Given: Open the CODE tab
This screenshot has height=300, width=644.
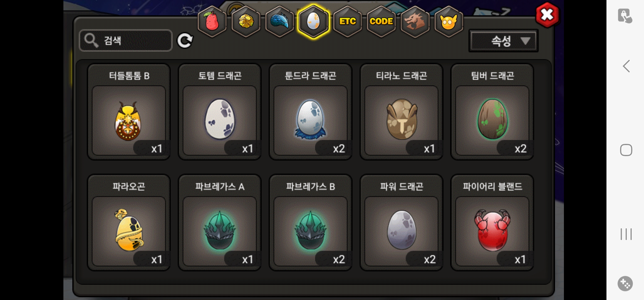Looking at the screenshot, I should point(381,21).
